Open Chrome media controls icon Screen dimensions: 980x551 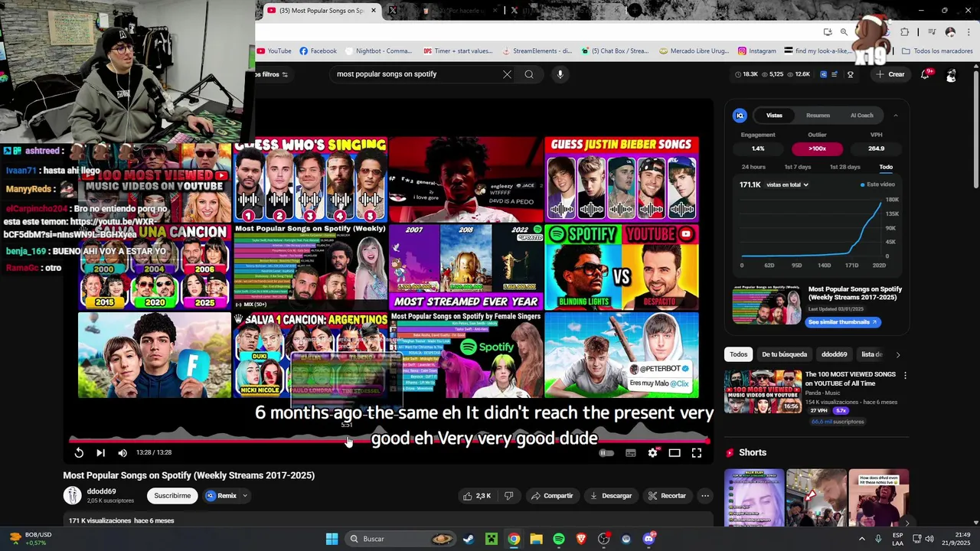point(931,32)
